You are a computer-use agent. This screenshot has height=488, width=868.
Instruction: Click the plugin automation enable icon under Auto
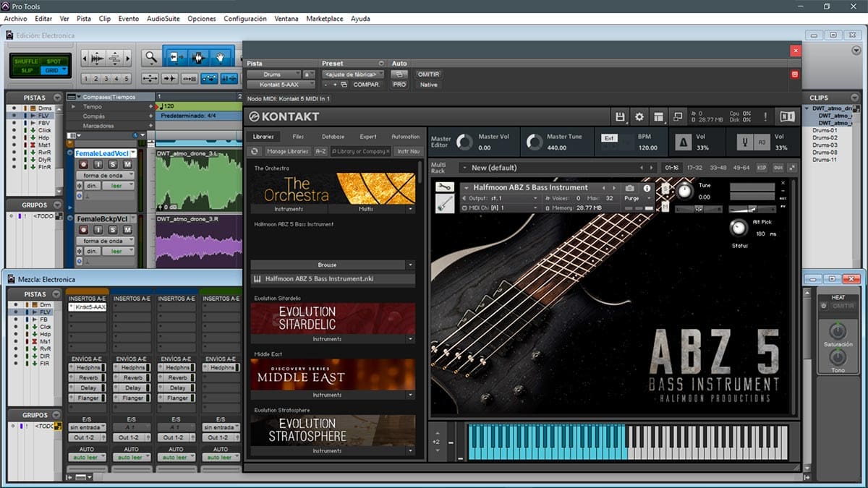(399, 74)
